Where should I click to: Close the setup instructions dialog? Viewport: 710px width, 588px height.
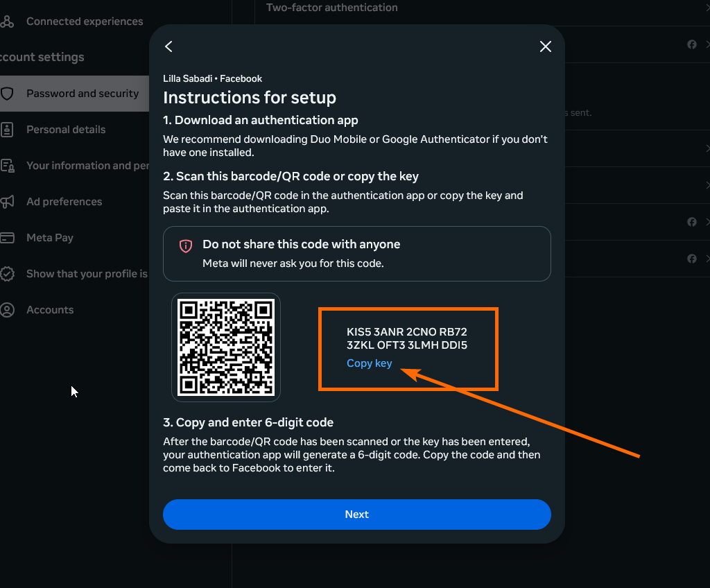(546, 46)
